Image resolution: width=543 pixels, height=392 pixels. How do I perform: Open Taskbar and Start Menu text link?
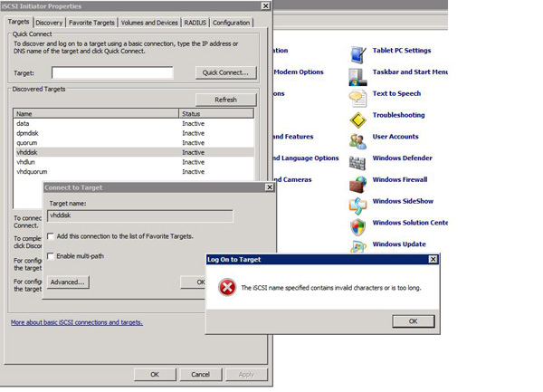410,72
